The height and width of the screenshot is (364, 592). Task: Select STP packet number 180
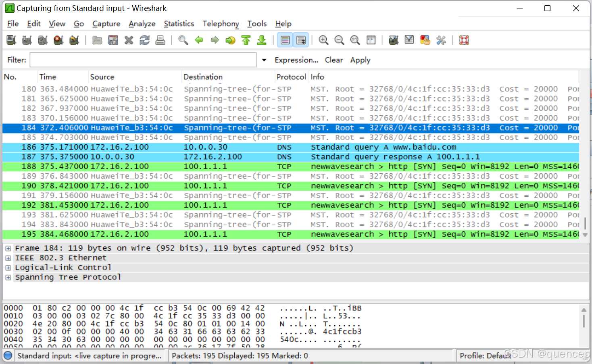click(291, 89)
